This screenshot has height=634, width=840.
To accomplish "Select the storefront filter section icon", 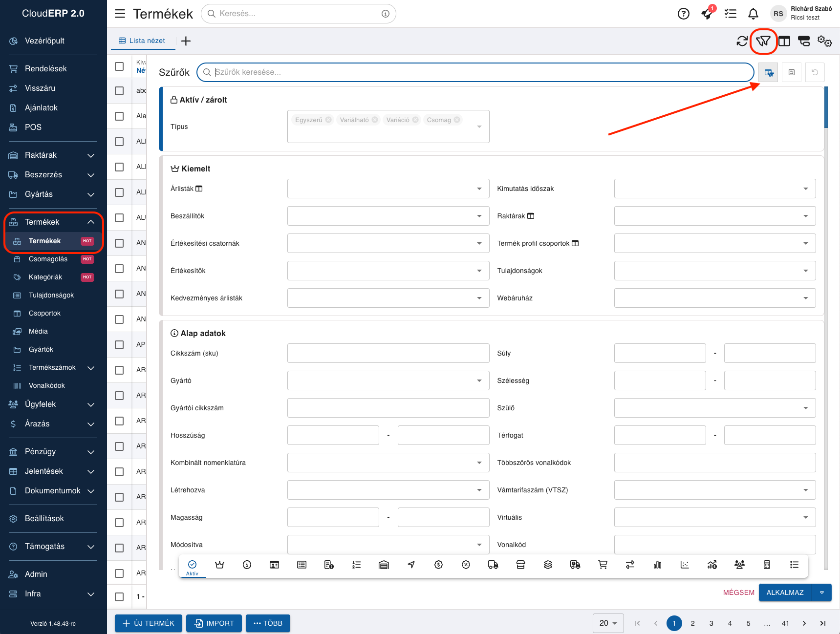I will [521, 565].
